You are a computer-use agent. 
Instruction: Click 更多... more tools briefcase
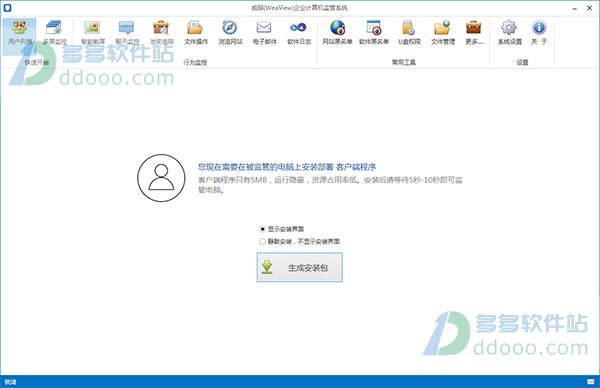point(474,33)
